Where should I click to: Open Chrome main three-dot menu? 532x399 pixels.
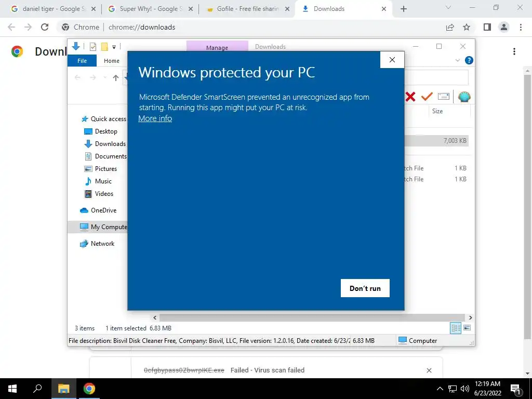521,27
